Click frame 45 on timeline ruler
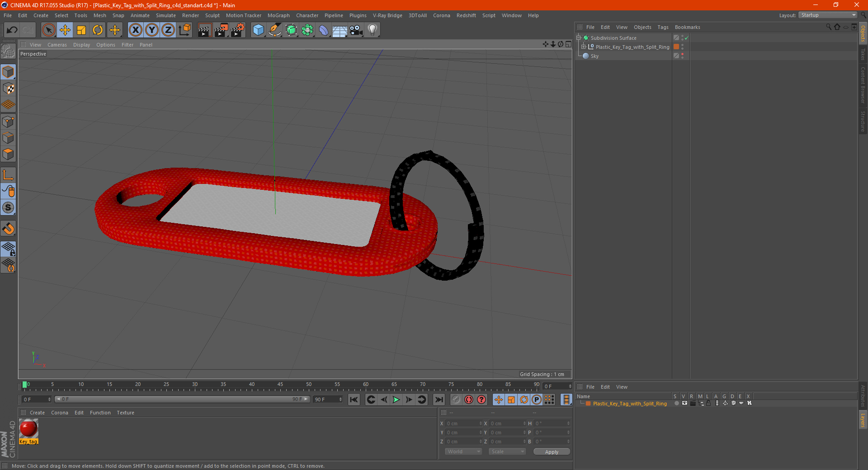Screen dimensions: 868x470 click(x=280, y=385)
